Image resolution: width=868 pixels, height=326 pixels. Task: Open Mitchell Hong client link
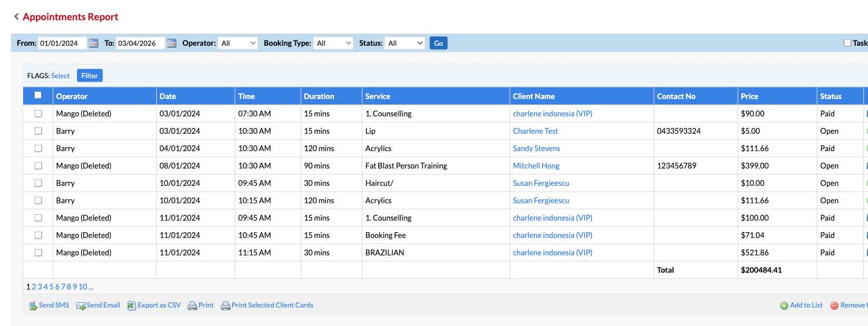(x=536, y=166)
